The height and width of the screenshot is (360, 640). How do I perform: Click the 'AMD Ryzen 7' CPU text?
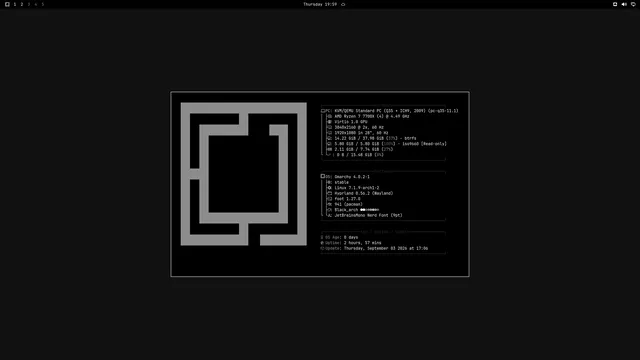371,116
